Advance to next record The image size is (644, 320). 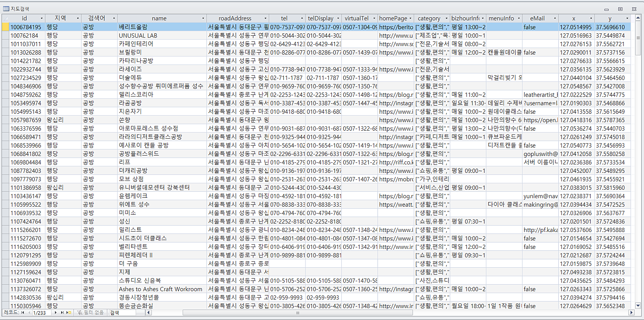[x=56, y=312]
